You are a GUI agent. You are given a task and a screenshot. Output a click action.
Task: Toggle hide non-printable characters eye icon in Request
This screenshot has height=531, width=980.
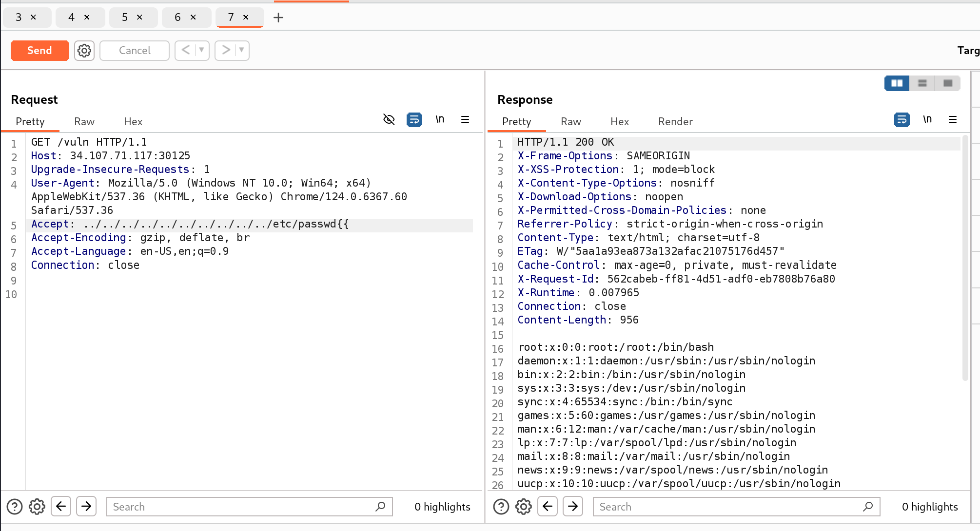389,119
